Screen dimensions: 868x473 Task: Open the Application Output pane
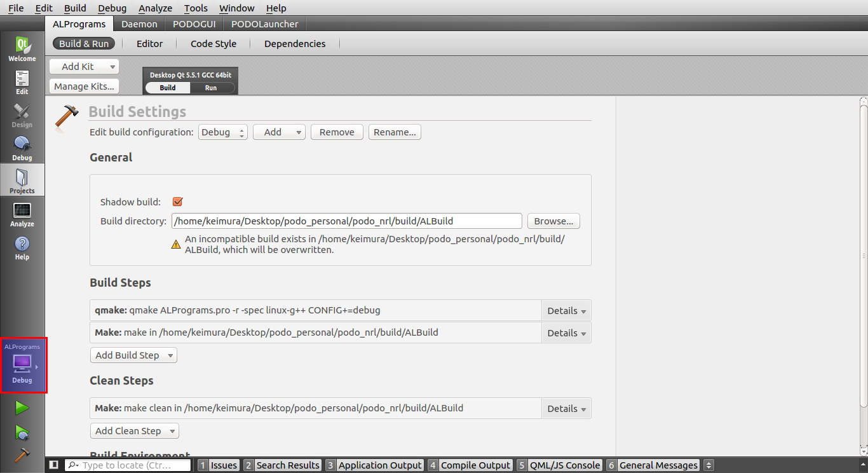(374, 465)
